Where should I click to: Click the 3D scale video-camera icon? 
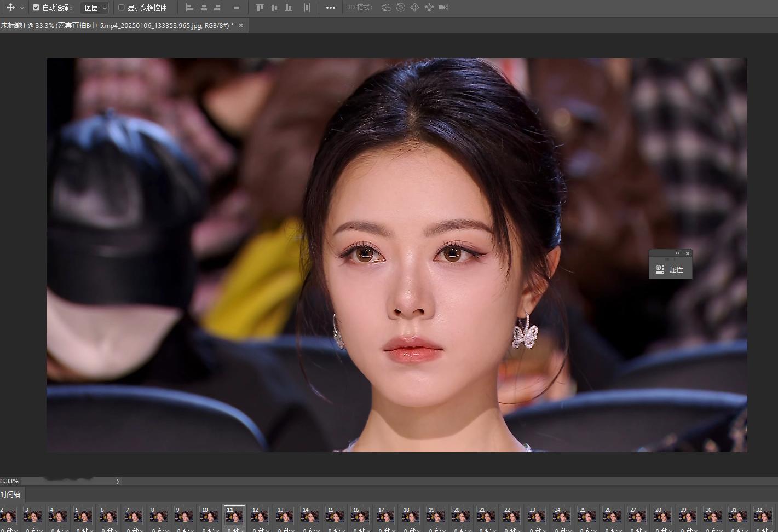click(x=444, y=8)
